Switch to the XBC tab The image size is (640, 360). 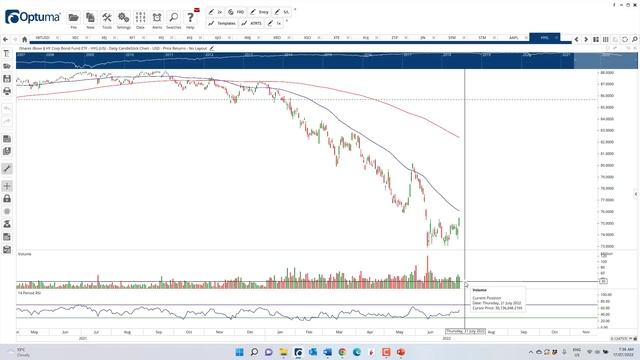[75, 38]
